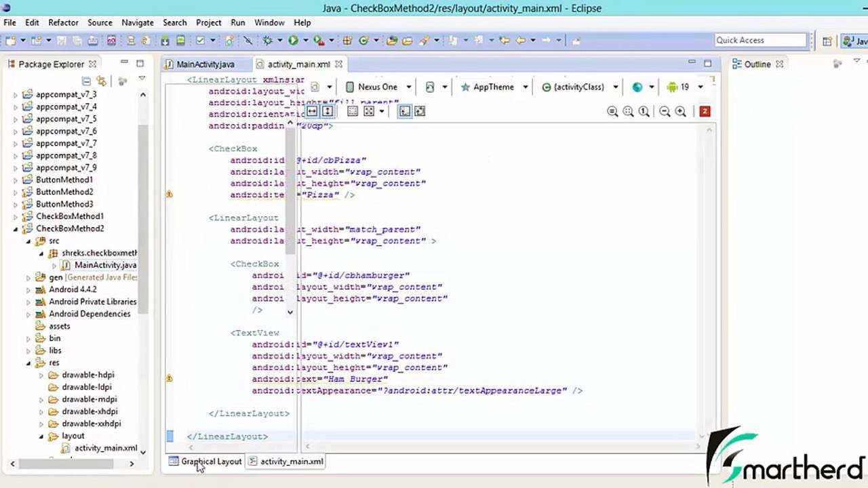The height and width of the screenshot is (488, 868).
Task: Open the Nexus One device dropdown
Action: click(x=378, y=87)
